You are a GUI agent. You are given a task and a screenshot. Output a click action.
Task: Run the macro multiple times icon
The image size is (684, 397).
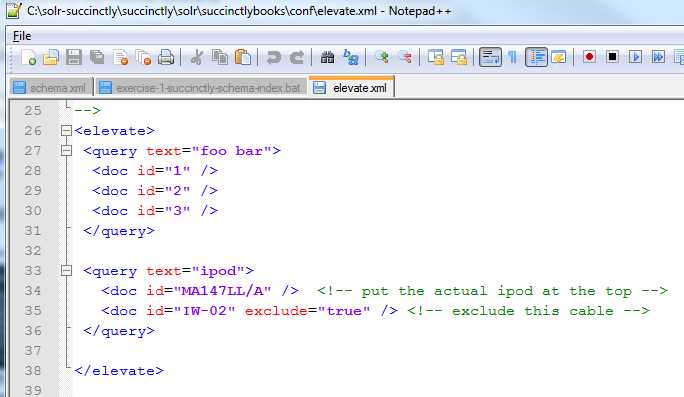point(658,57)
